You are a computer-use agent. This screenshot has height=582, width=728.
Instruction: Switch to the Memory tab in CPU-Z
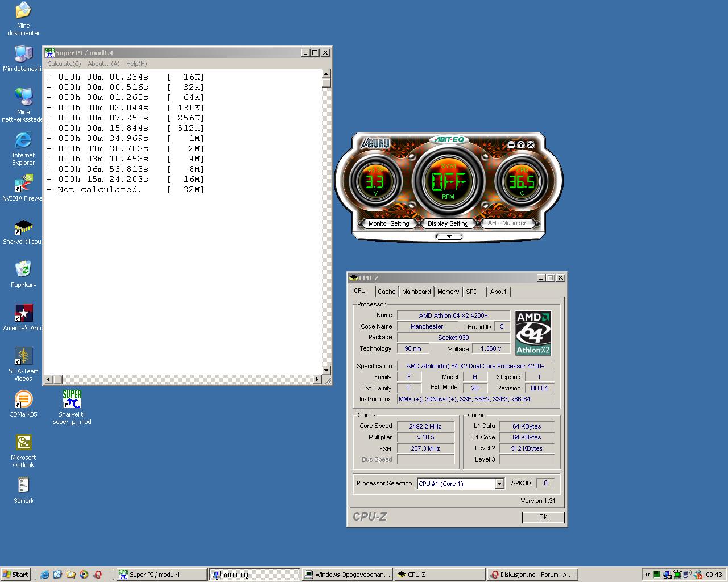click(448, 292)
